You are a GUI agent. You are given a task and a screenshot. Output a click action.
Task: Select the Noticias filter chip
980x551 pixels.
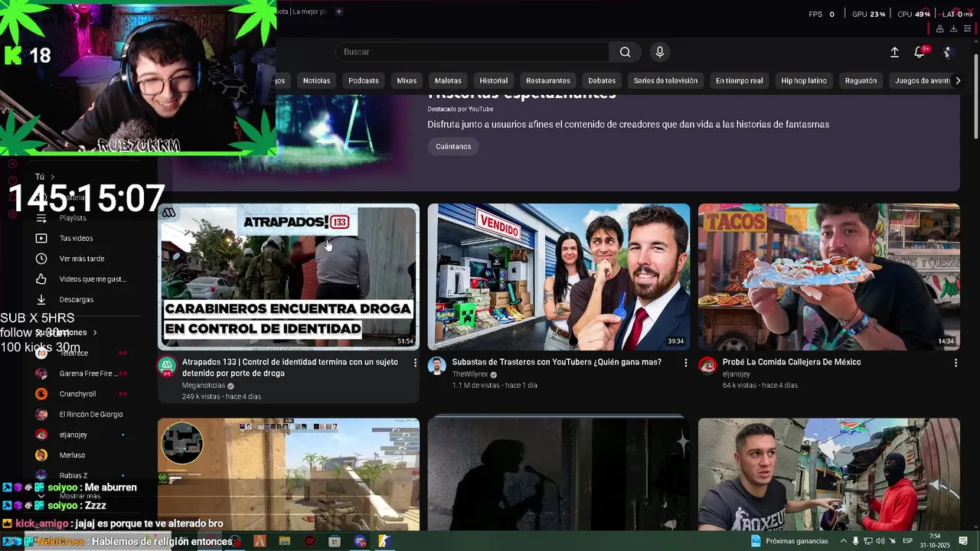click(316, 80)
